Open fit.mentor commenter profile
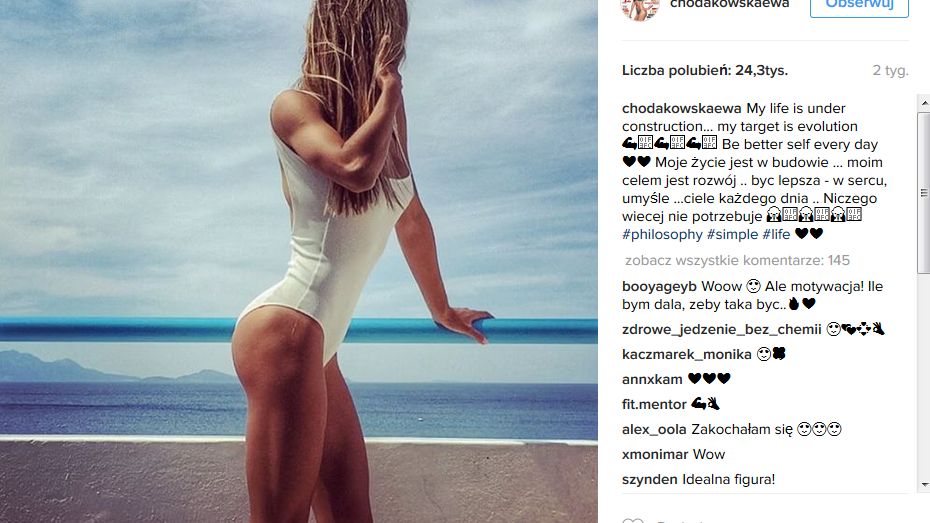 coord(654,404)
